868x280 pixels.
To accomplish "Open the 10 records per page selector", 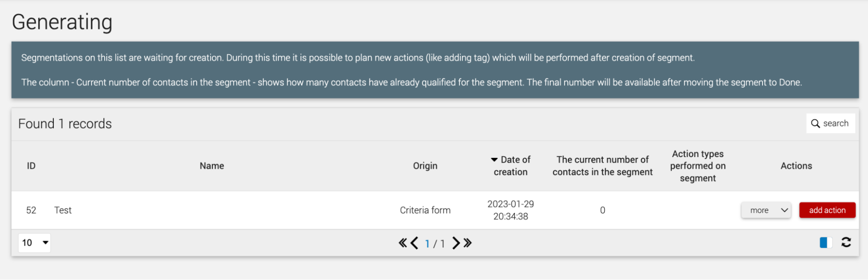I will tap(34, 243).
